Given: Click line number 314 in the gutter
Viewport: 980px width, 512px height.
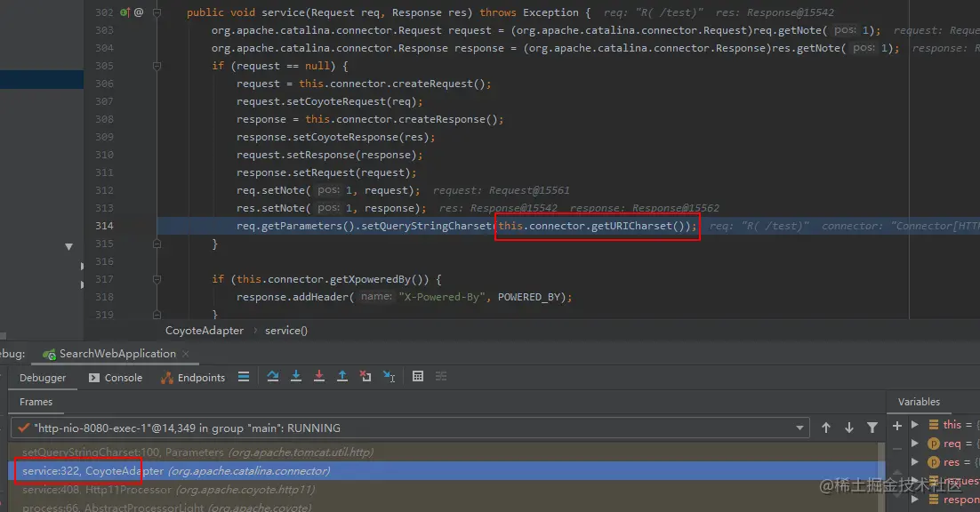Looking at the screenshot, I should pyautogui.click(x=104, y=226).
